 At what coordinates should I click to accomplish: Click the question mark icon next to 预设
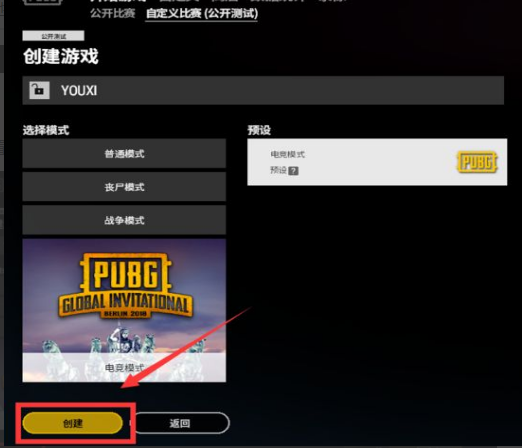point(293,171)
